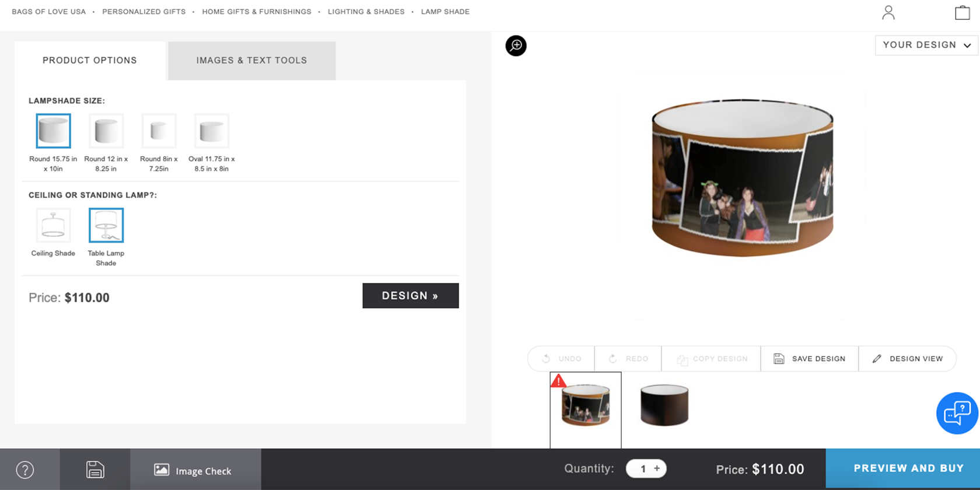Click the Design button

[x=411, y=296]
